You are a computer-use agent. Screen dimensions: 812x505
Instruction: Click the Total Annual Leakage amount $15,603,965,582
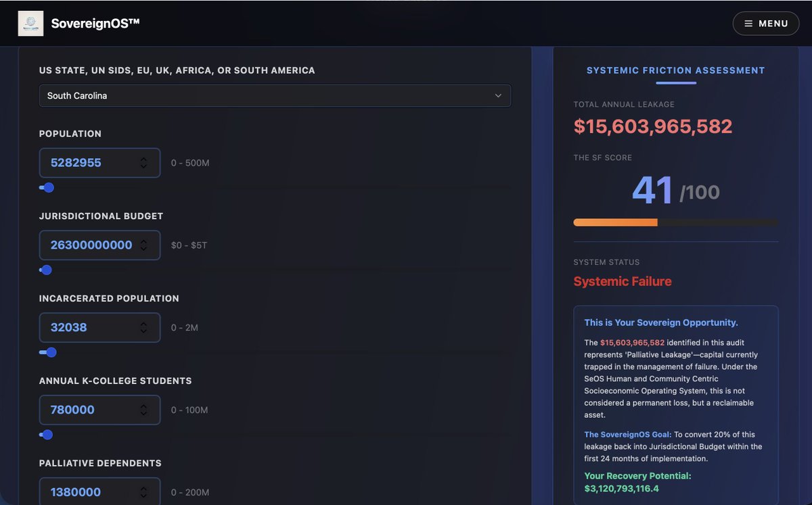tap(653, 126)
